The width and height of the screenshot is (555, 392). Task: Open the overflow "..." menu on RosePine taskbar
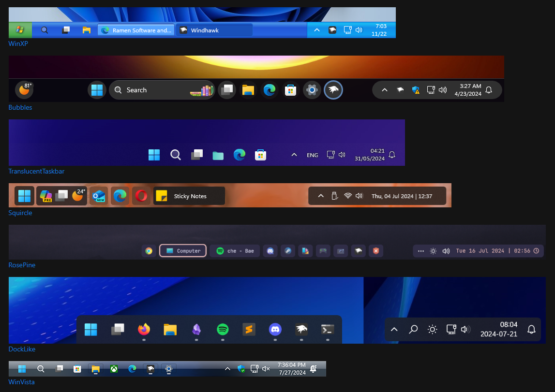coord(420,251)
